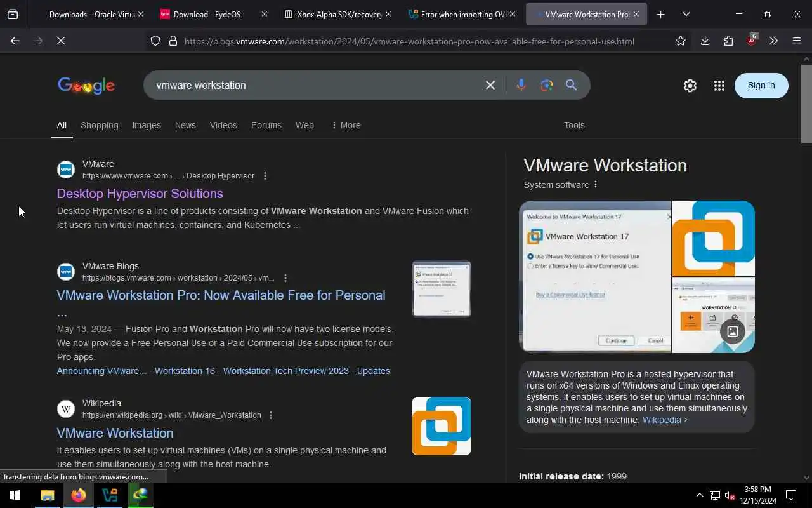
Task: Open VMware Workstation Pro free result
Action: tap(221, 295)
